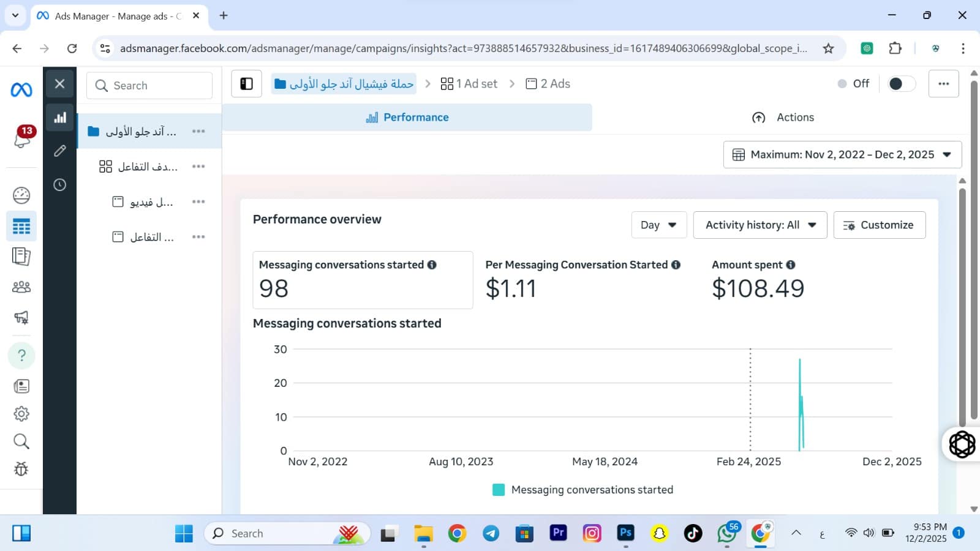980x551 pixels.
Task: Open notifications bell with 13 badge
Action: tap(23, 138)
